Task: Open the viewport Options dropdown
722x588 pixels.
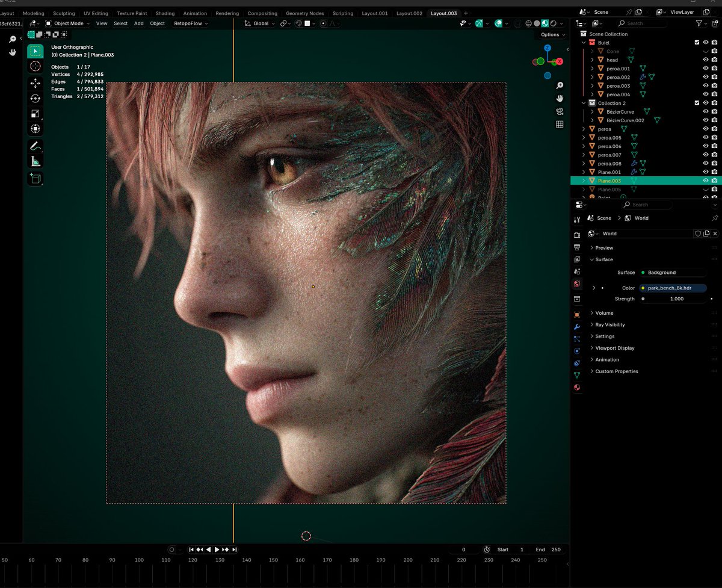Action: (x=552, y=35)
